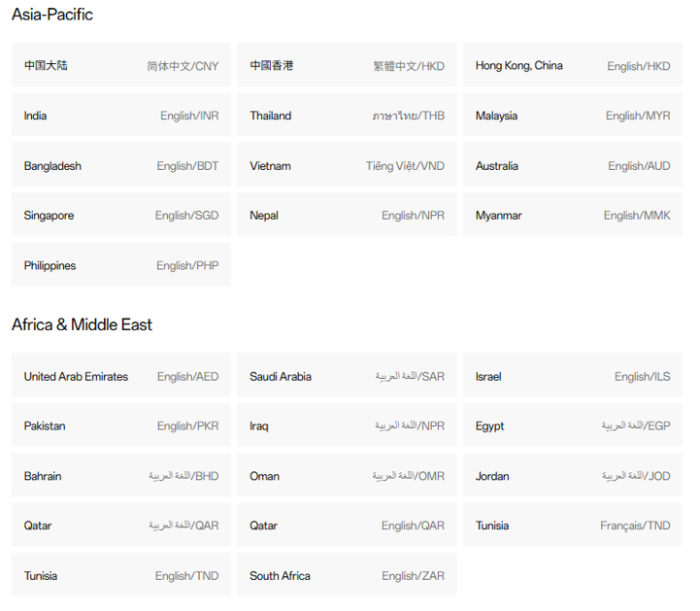The width and height of the screenshot is (700, 611).
Task: Choose Tunisia English/TND option
Action: [121, 575]
